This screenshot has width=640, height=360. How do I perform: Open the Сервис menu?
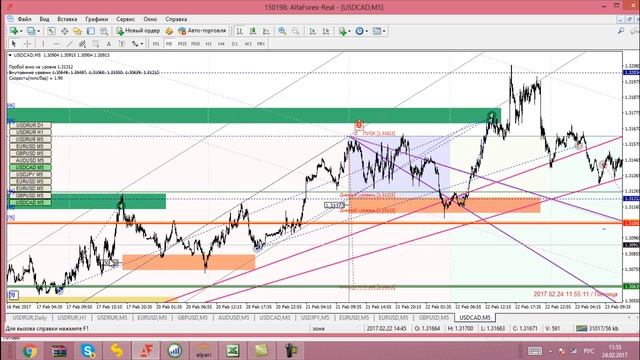[x=125, y=19]
